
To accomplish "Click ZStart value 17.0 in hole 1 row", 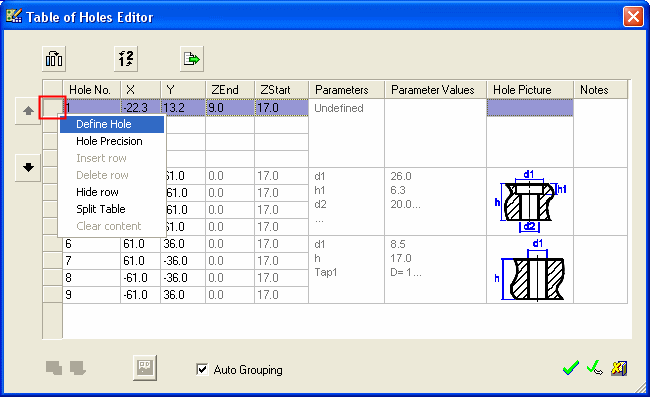I will (x=281, y=108).
